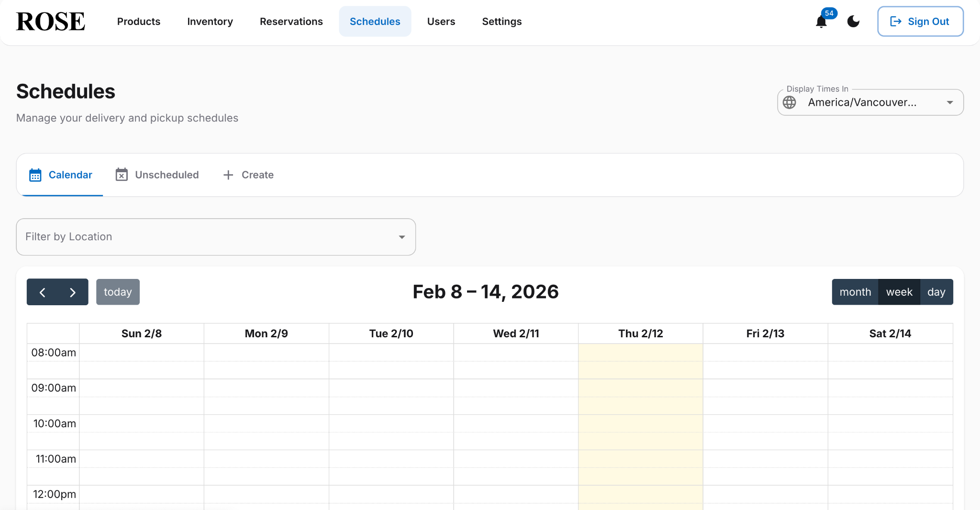The height and width of the screenshot is (510, 980).
Task: Switch to the Unscheduled tab
Action: (167, 175)
